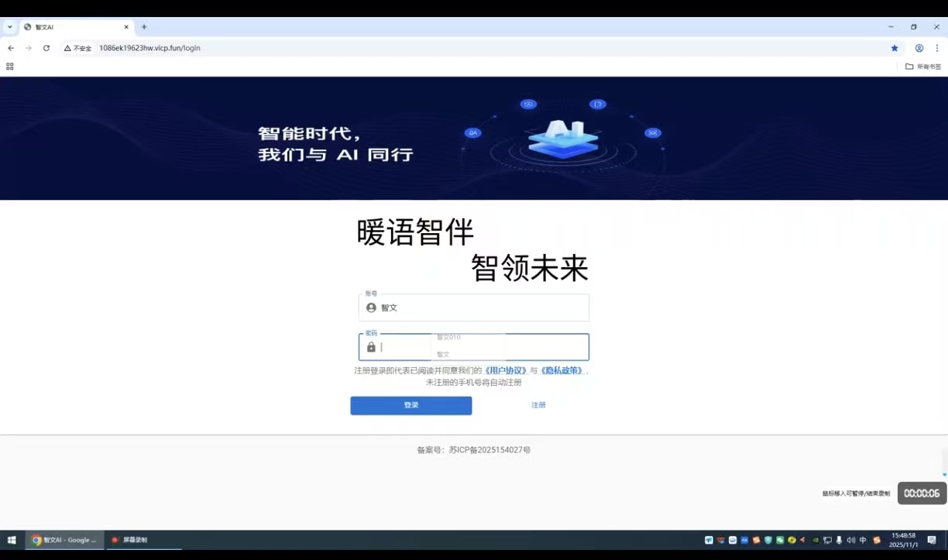Image resolution: width=948 pixels, height=560 pixels.
Task: Open the apps grid in bookmarks bar
Action: [x=10, y=67]
